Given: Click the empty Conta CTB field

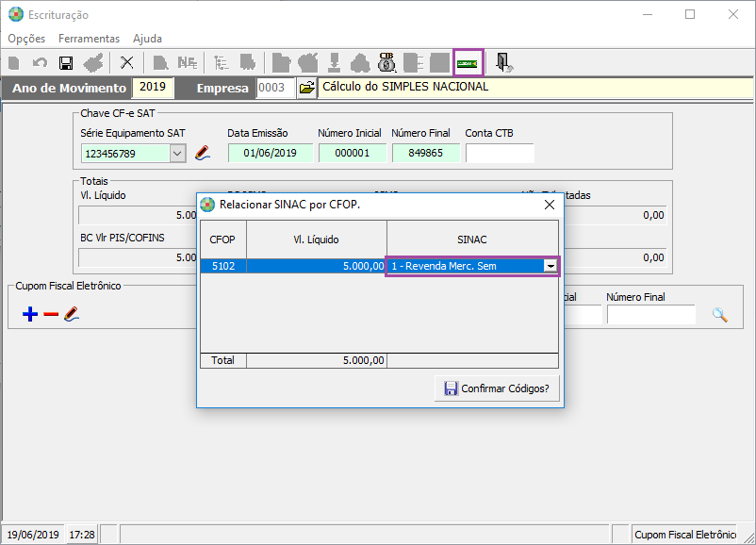Looking at the screenshot, I should [500, 154].
